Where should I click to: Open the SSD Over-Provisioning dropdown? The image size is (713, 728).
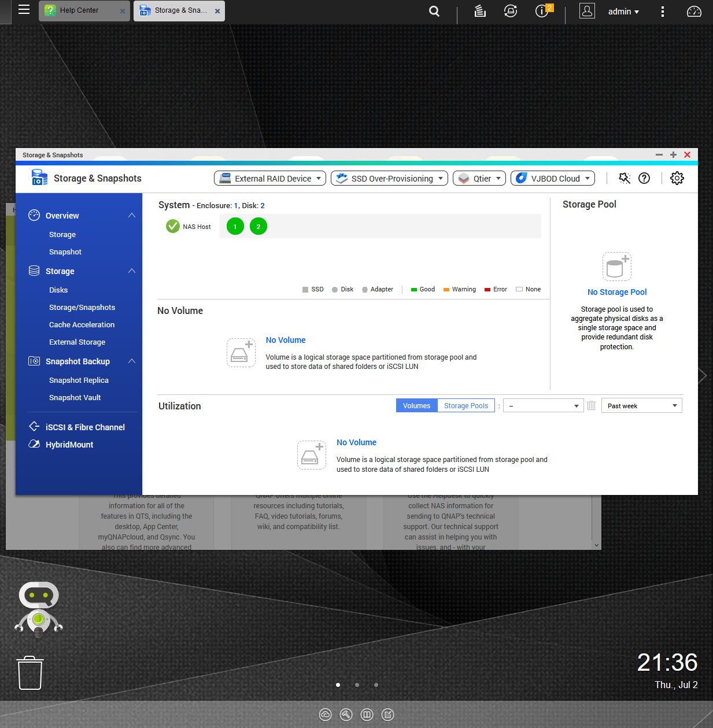pyautogui.click(x=390, y=179)
